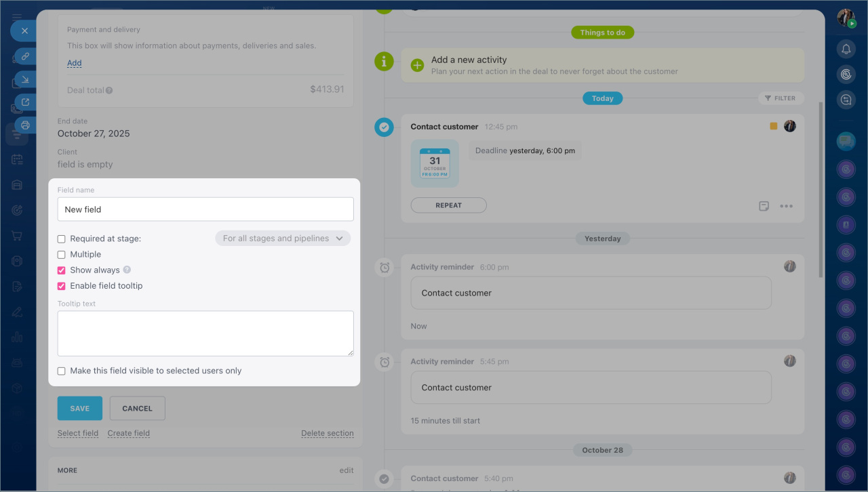Click into the Tooltip text area
The height and width of the screenshot is (492, 868).
205,333
